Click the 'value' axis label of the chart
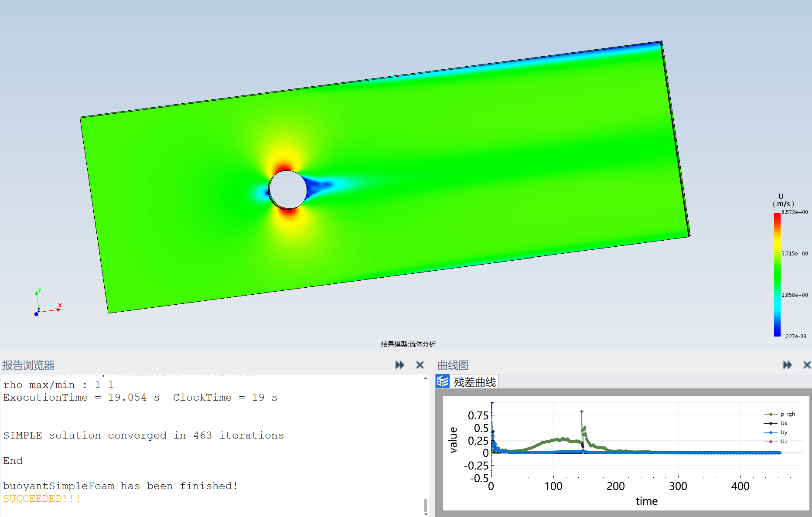 click(x=453, y=440)
